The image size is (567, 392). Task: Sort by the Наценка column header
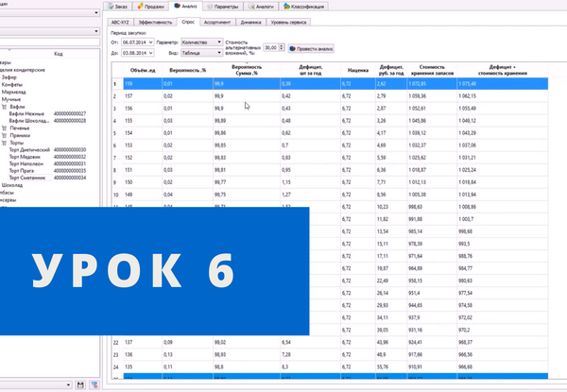click(358, 70)
